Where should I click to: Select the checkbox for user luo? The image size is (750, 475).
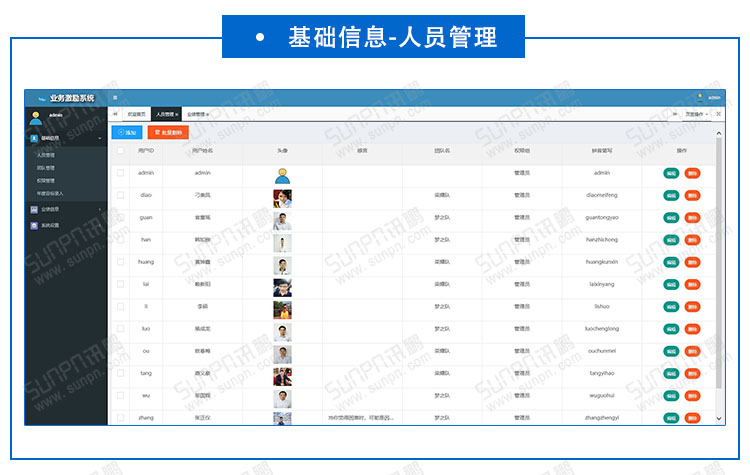121,328
